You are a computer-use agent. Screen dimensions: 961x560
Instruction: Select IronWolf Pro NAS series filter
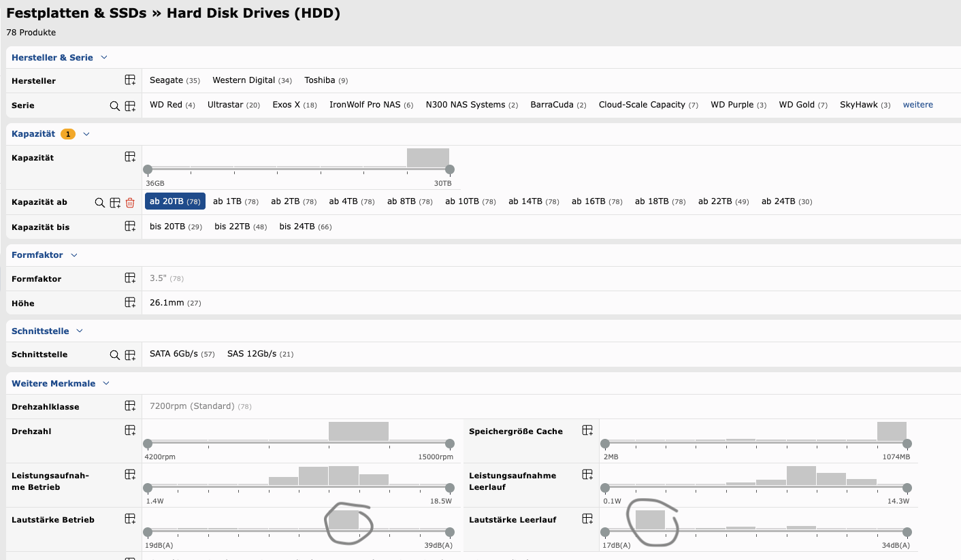(x=371, y=105)
